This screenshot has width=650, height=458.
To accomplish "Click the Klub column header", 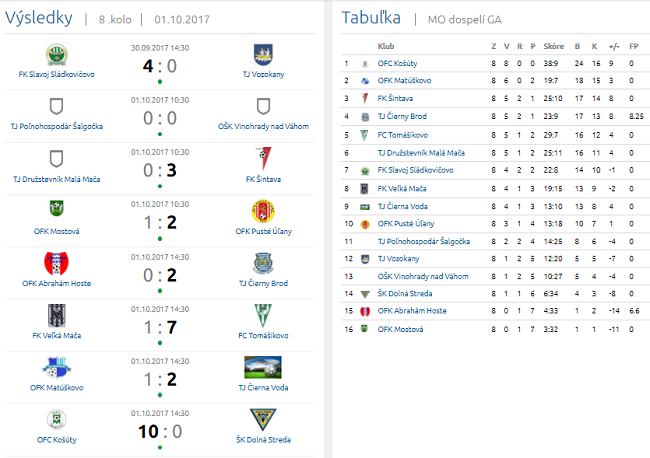I will (385, 46).
